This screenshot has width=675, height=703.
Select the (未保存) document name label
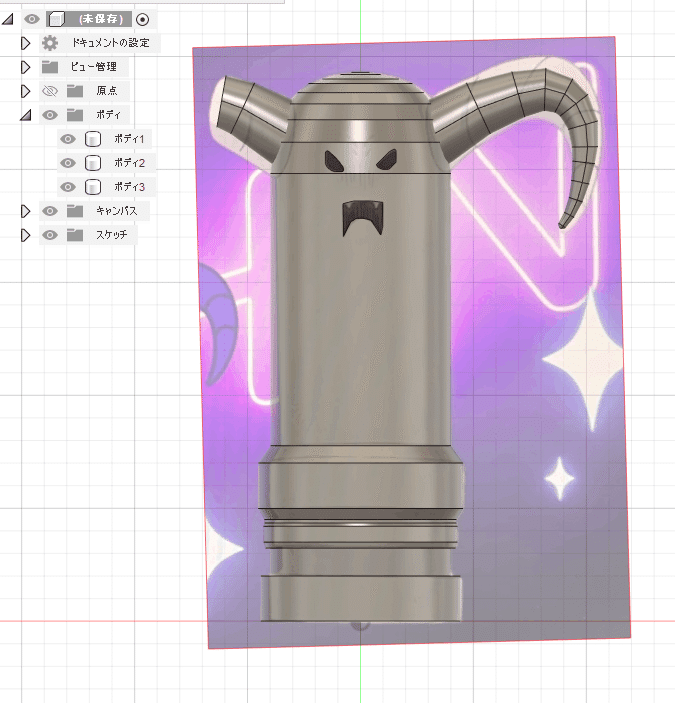(x=101, y=19)
